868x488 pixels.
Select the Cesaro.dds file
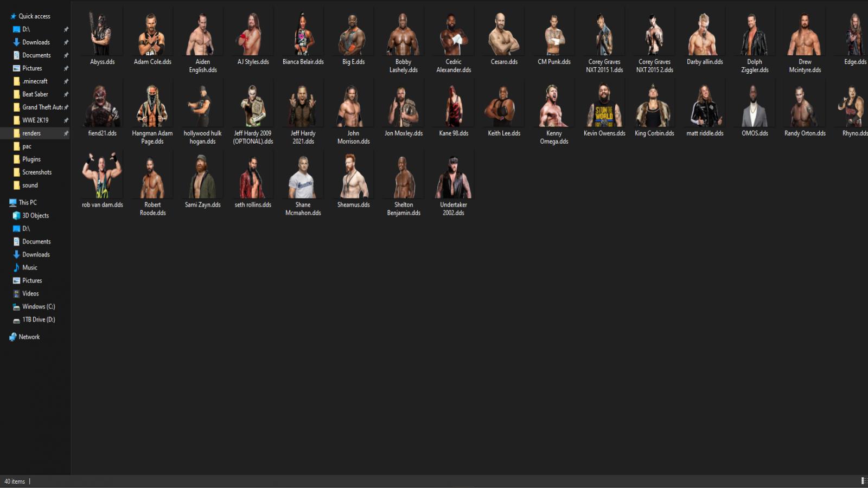pyautogui.click(x=503, y=38)
